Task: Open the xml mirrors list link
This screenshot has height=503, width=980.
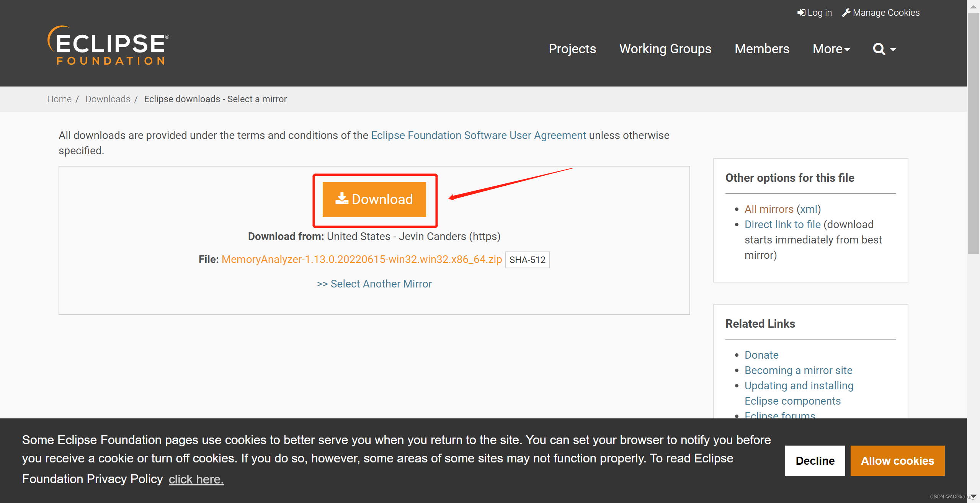Action: pyautogui.click(x=809, y=209)
